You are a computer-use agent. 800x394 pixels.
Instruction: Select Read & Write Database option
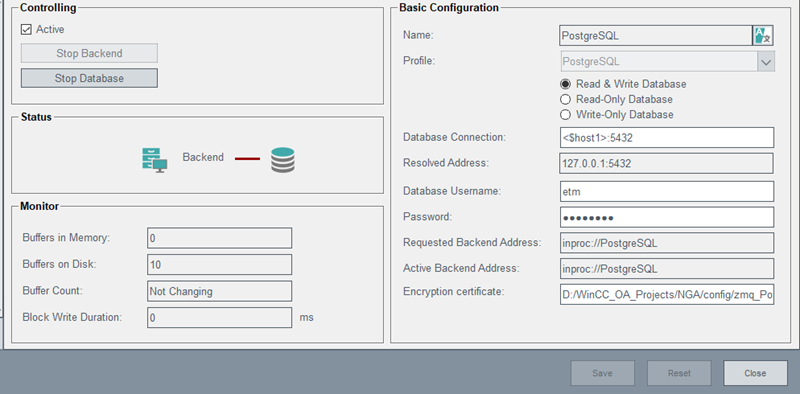tap(565, 84)
